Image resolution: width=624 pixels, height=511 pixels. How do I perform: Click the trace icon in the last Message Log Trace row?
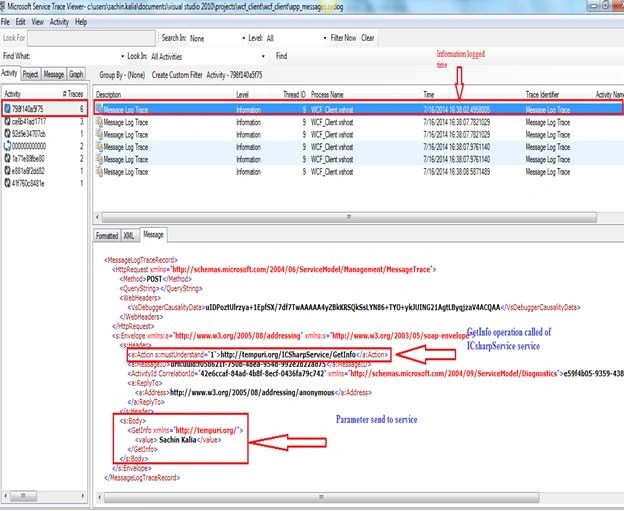coord(99,172)
